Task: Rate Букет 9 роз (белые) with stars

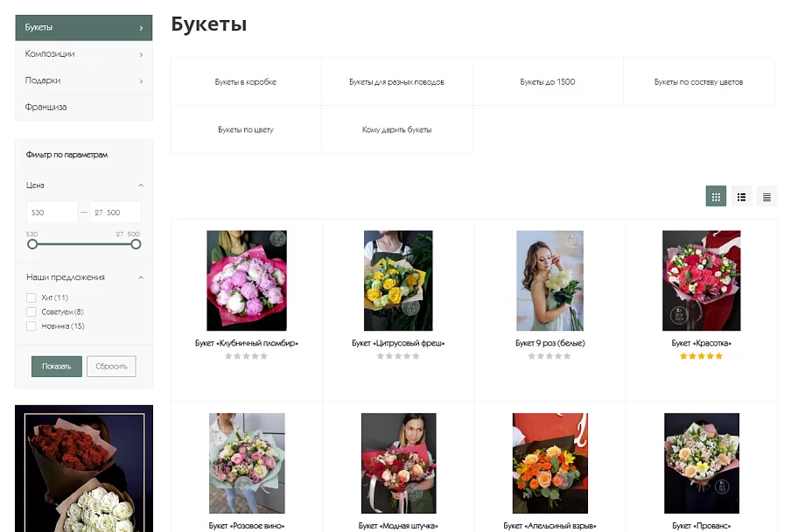Action: 549,356
